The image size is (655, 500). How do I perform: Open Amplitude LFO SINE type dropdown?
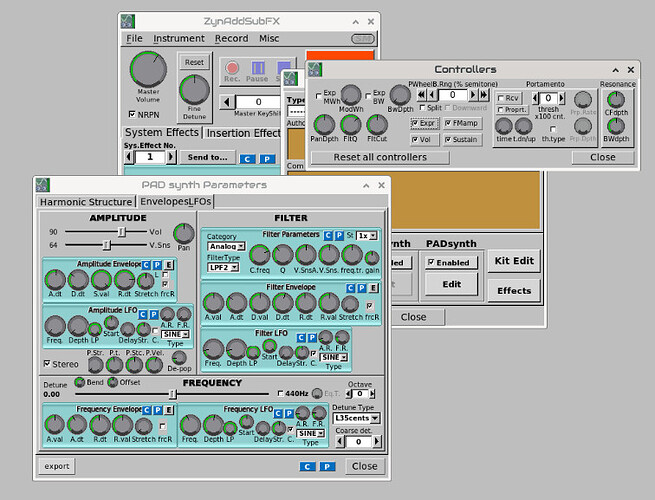(175, 334)
